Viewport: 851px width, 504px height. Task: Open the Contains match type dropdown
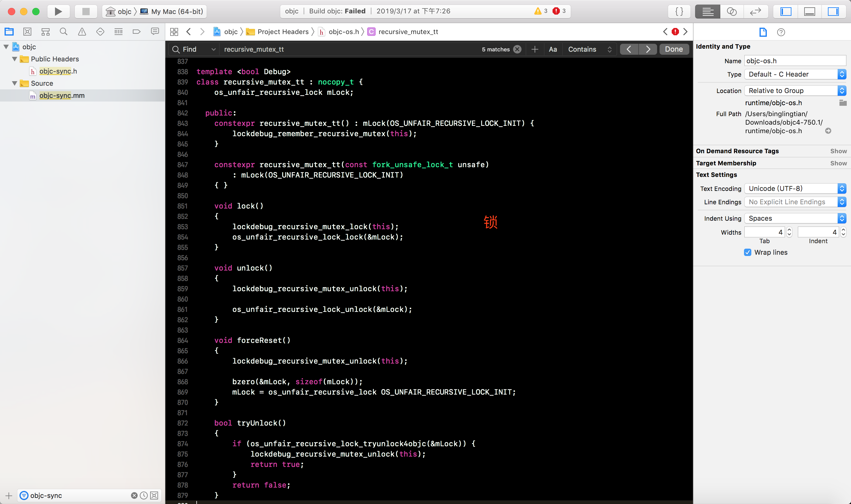pyautogui.click(x=590, y=49)
